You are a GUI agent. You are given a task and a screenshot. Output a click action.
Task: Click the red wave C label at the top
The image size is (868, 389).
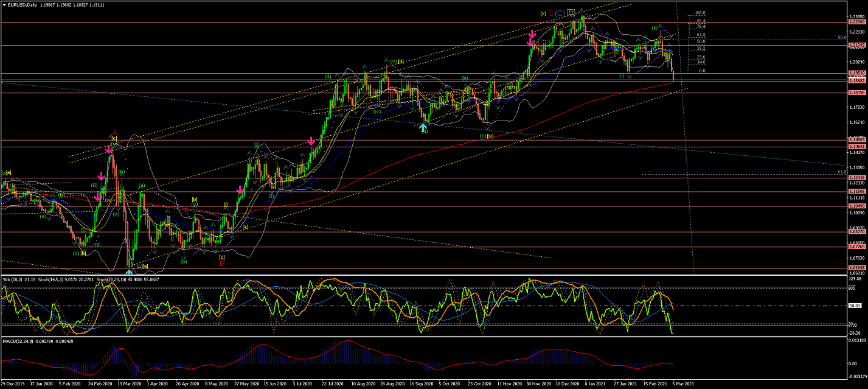550,13
